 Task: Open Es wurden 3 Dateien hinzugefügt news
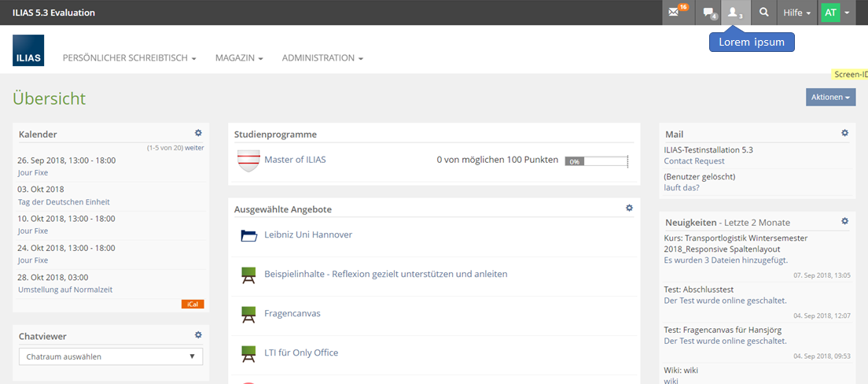click(x=726, y=260)
